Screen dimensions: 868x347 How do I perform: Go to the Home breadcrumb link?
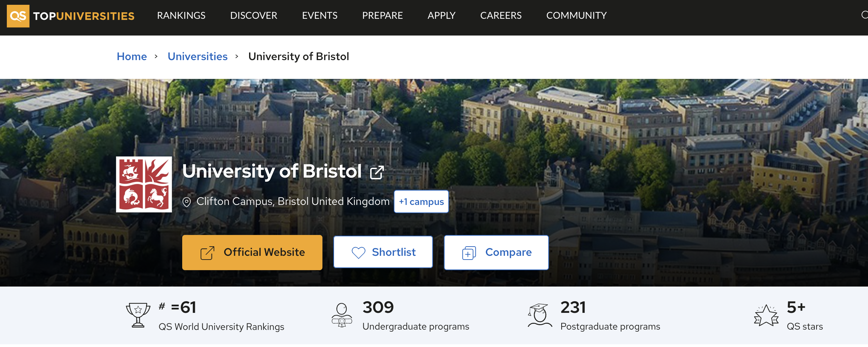(132, 56)
